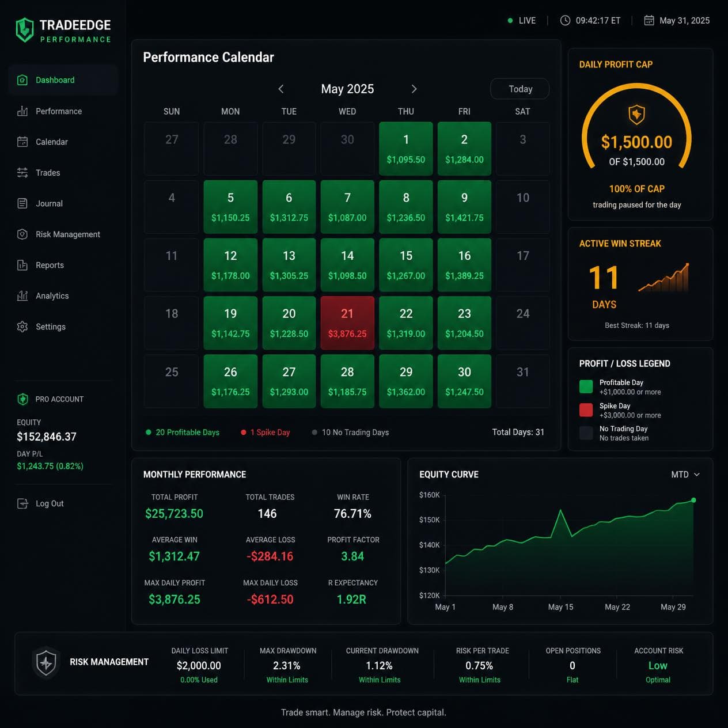This screenshot has height=728, width=728.
Task: Click the Pro Account shield badge icon
Action: 22,399
